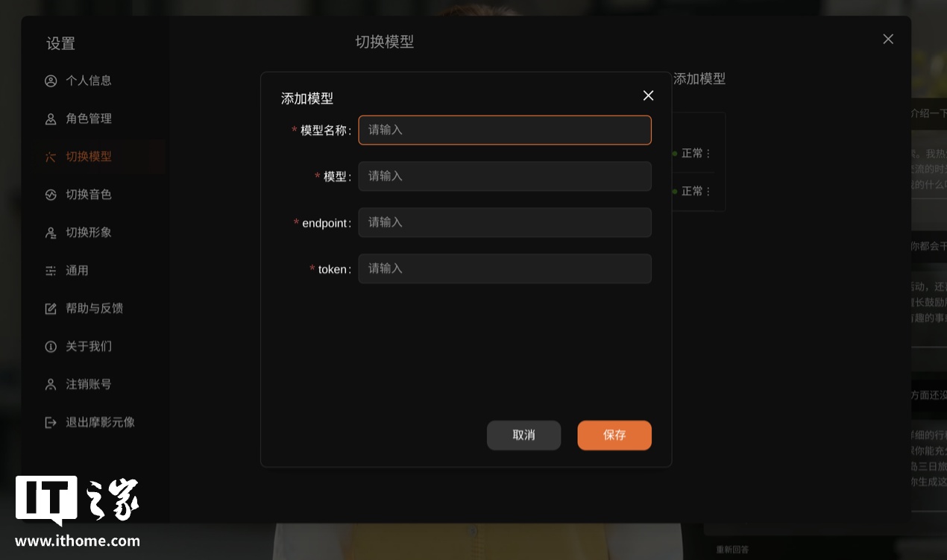Screen dimensions: 947x560
Task: Click the 注销账号 account icon
Action: coord(51,385)
